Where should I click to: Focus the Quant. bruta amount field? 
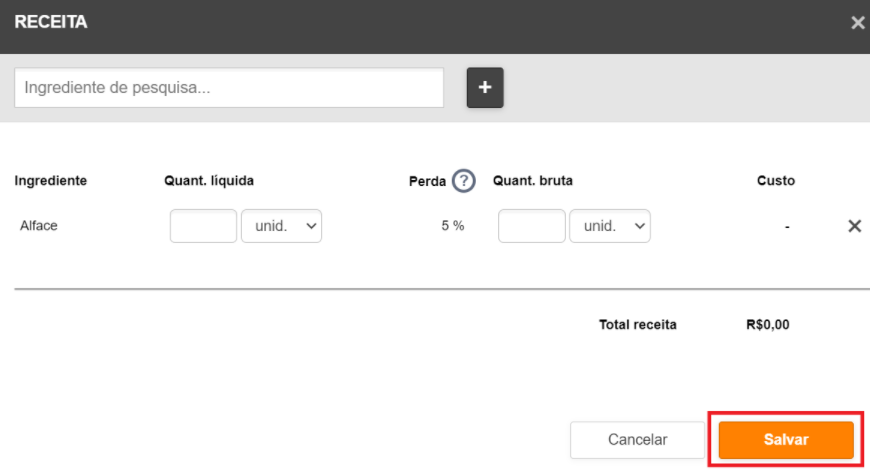(532, 226)
